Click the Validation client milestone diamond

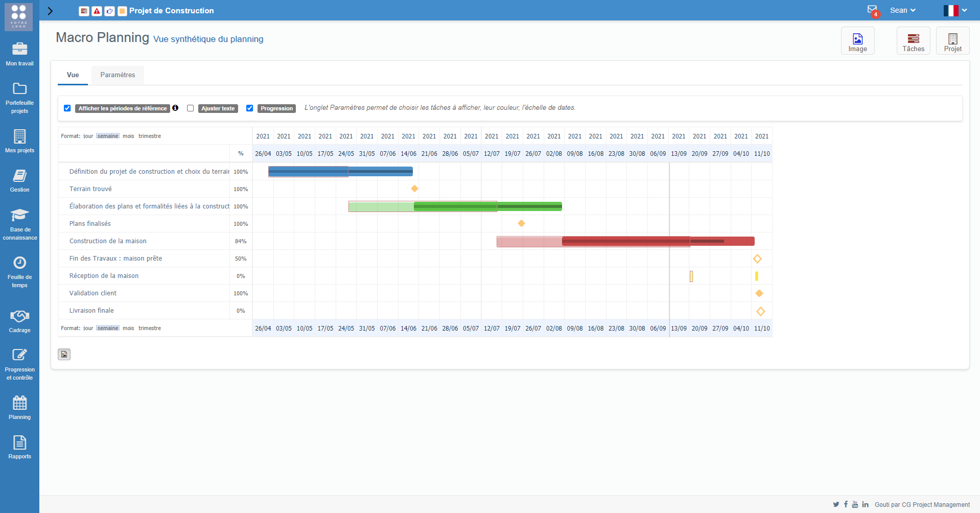759,293
